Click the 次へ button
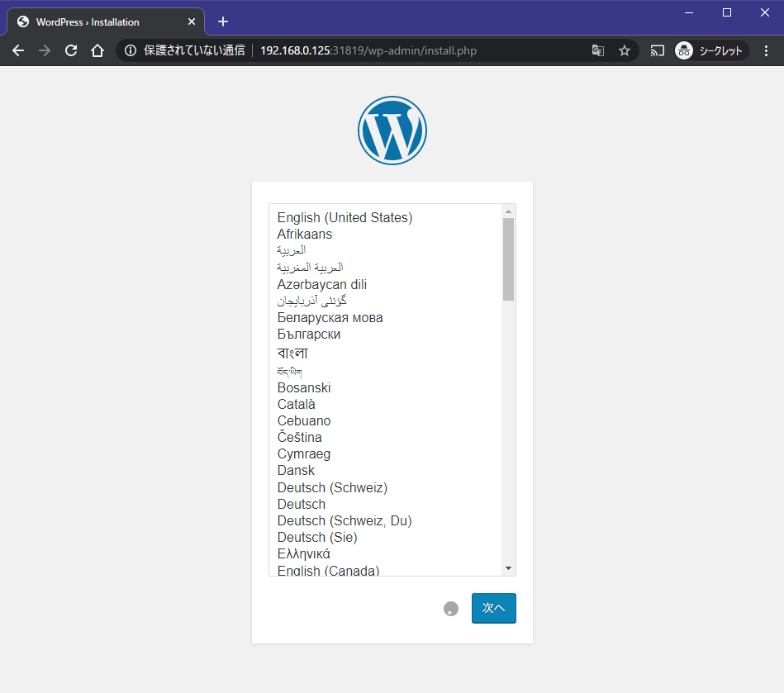 coord(493,608)
